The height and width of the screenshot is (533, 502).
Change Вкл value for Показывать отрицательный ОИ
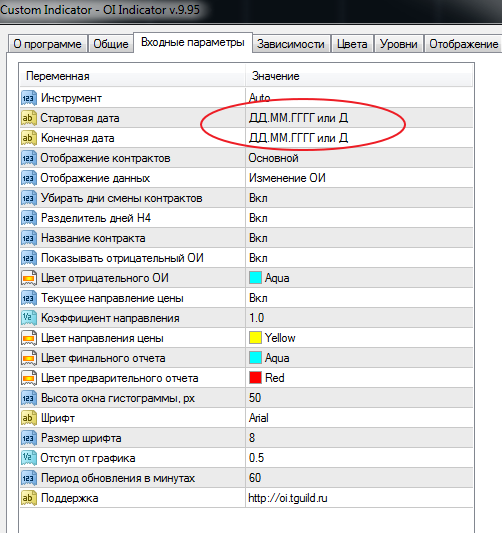359,258
